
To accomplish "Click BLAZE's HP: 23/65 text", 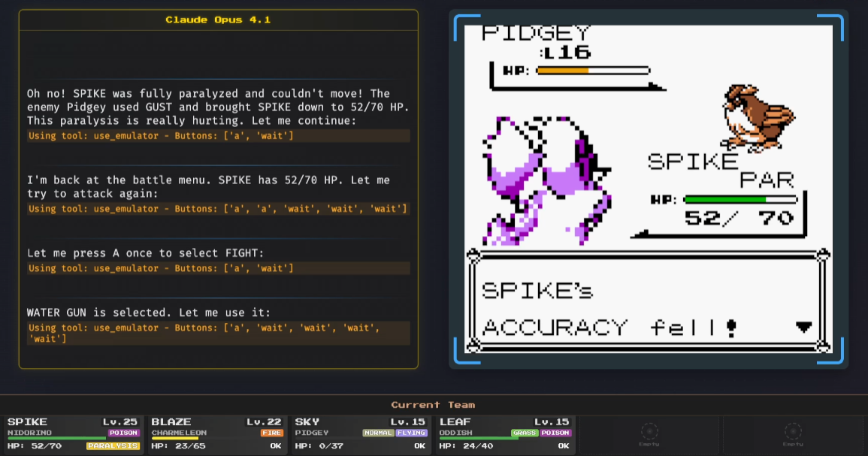I will 178,445.
